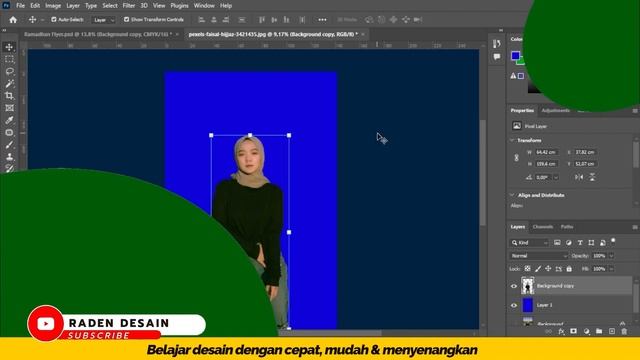
Task: Open the comments panel icon
Action: pyautogui.click(x=497, y=57)
